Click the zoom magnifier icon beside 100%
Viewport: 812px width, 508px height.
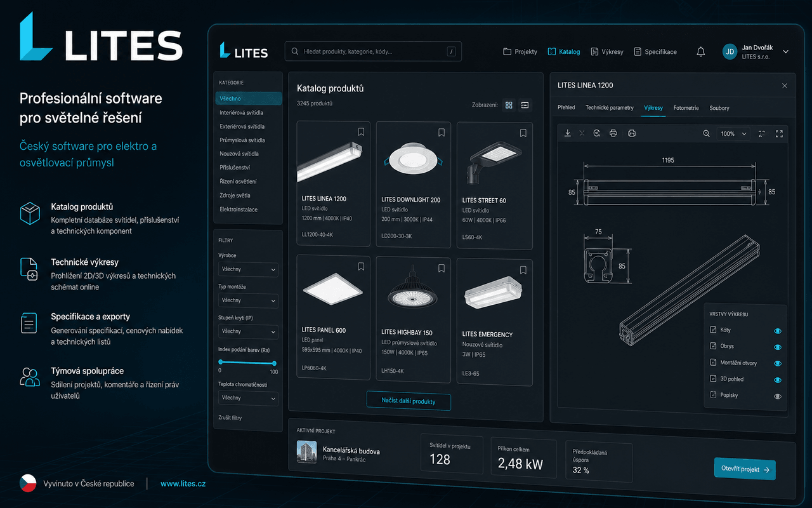pyautogui.click(x=707, y=133)
